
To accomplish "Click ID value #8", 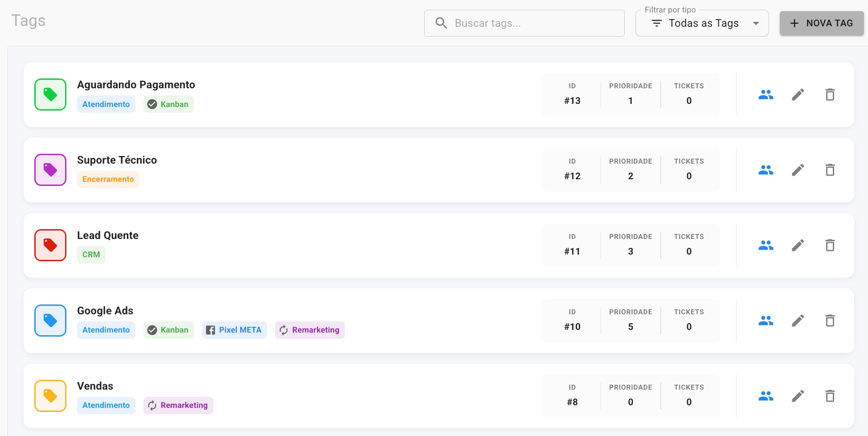I will [x=572, y=402].
